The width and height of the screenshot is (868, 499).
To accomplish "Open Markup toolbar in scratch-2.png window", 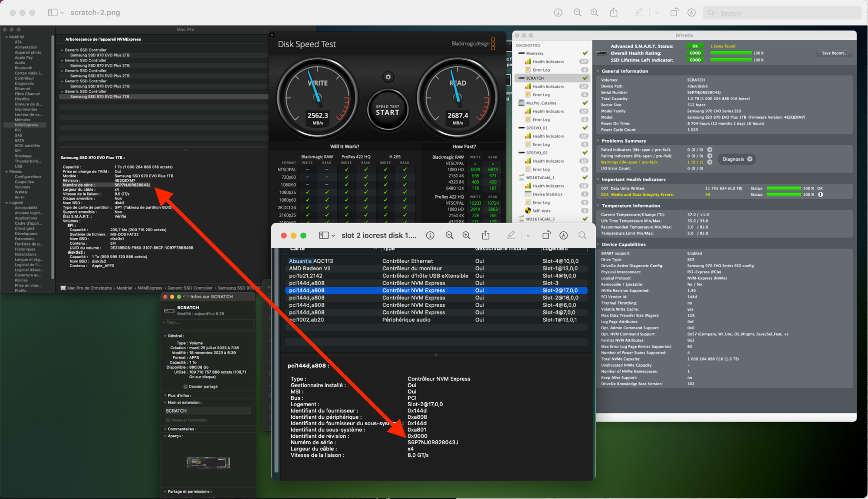I will [x=691, y=13].
